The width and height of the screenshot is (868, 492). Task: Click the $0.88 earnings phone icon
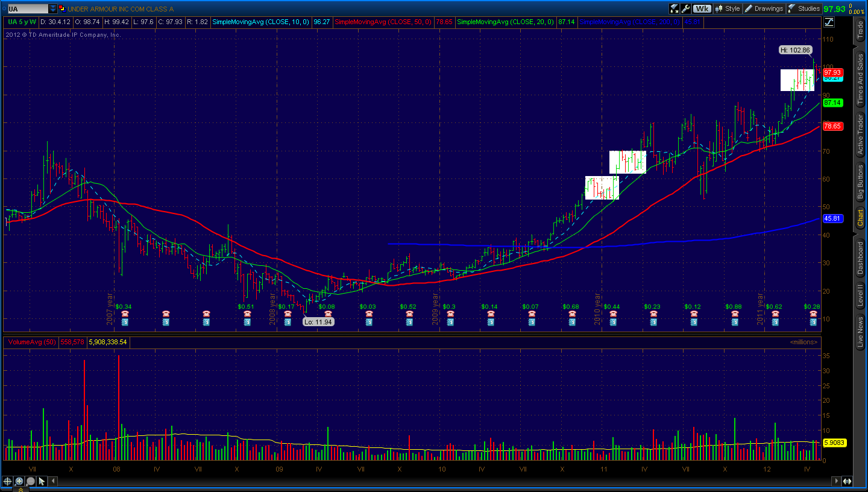734,314
